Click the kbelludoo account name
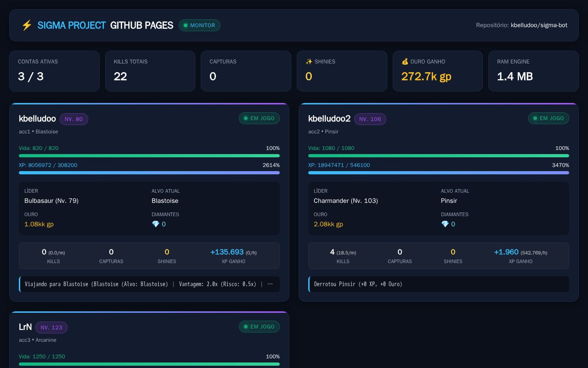 point(37,119)
